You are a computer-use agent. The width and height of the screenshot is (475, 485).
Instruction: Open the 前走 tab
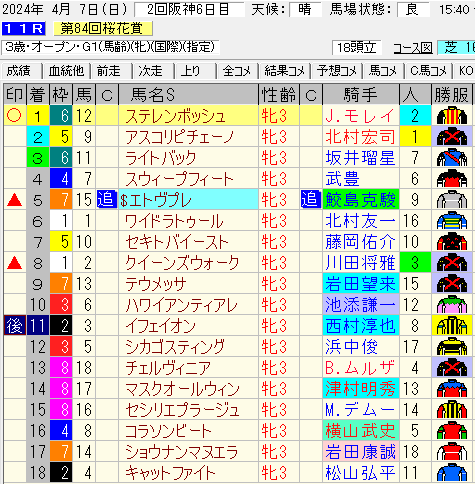(108, 71)
